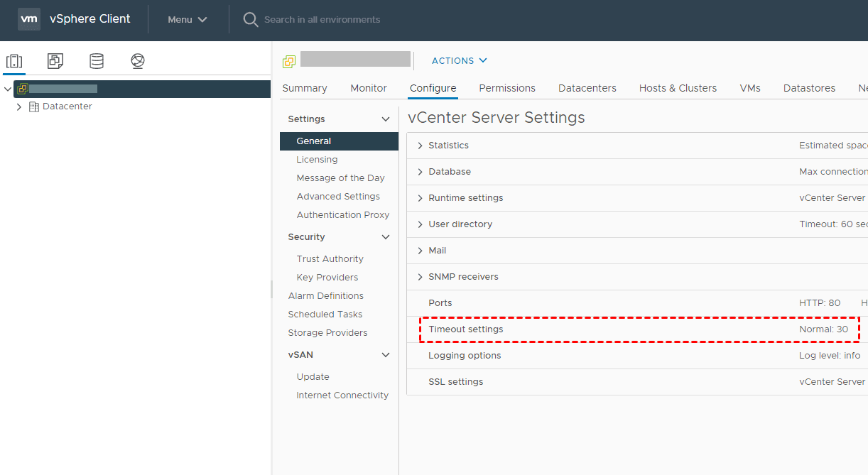The height and width of the screenshot is (475, 868).
Task: Click vCenter server icon beside ACTIONS
Action: pos(289,61)
